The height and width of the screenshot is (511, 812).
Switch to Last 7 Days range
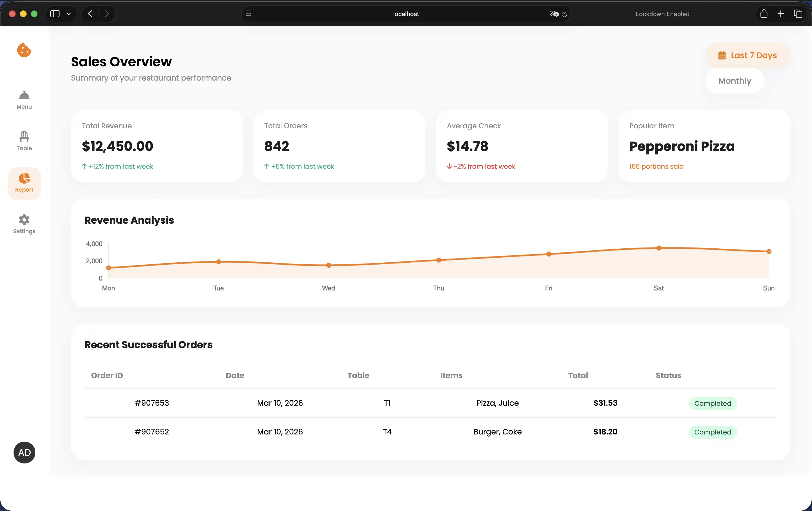tap(747, 55)
